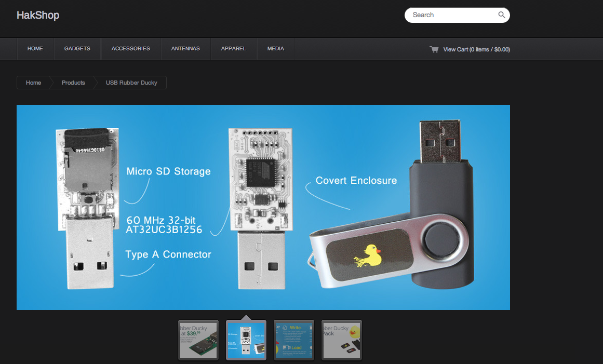
Task: Open the GADGETS menu item
Action: tap(77, 48)
